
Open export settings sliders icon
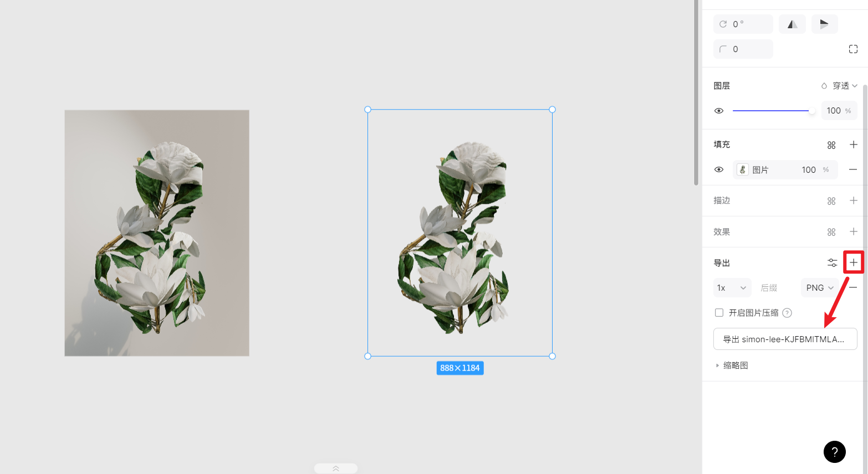tap(832, 263)
